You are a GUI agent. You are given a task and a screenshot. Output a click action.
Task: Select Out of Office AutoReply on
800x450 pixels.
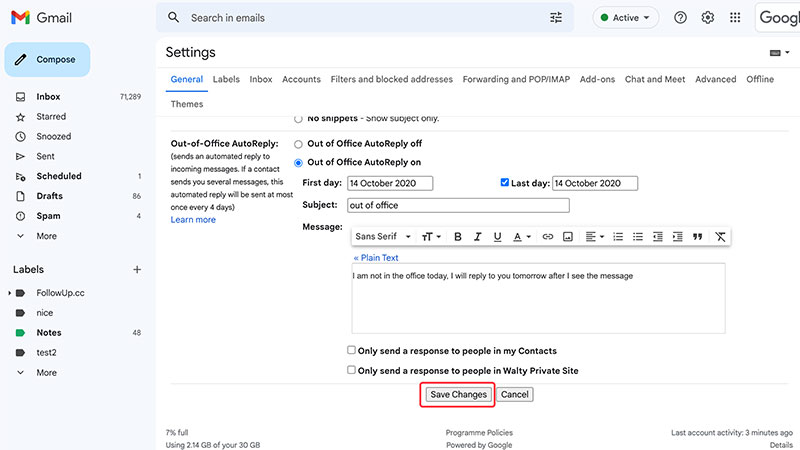298,163
